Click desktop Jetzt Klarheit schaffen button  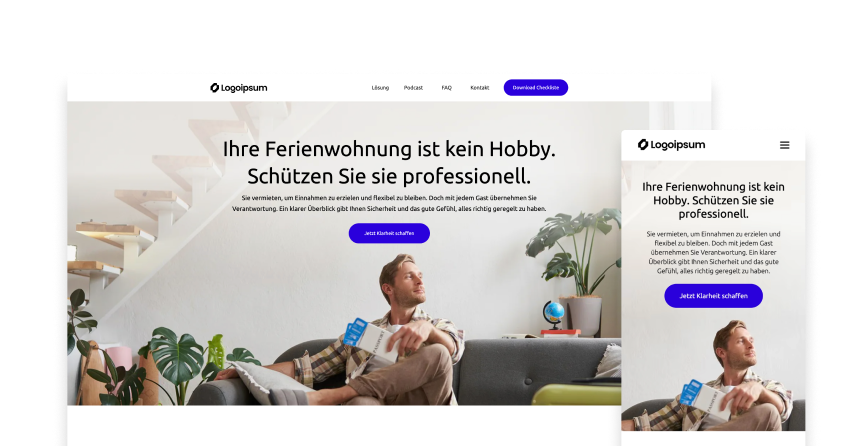click(389, 233)
